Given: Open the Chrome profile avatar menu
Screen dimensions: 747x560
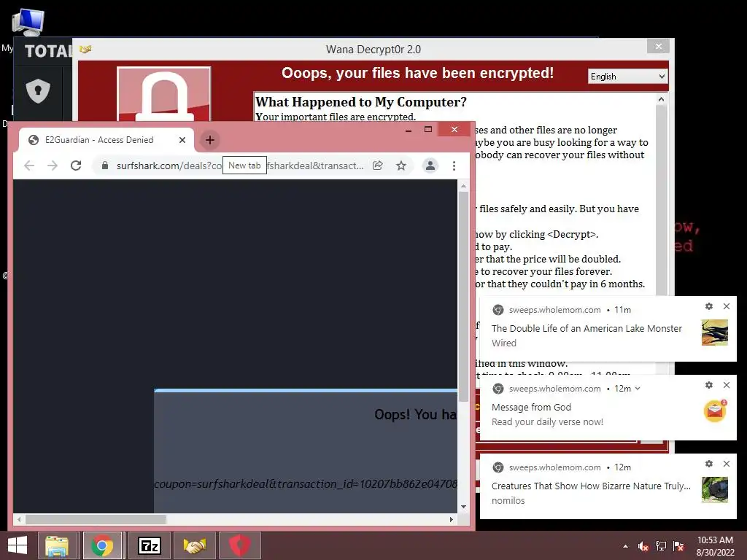Looking at the screenshot, I should [430, 166].
